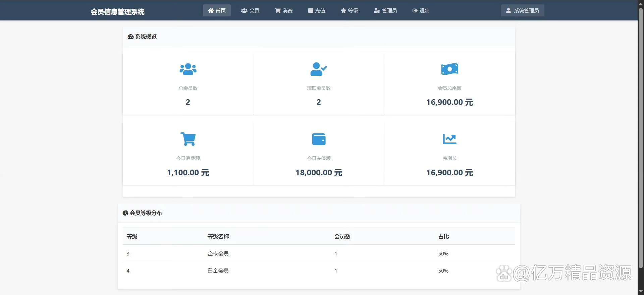Open the 充值 recharge menu

click(317, 10)
